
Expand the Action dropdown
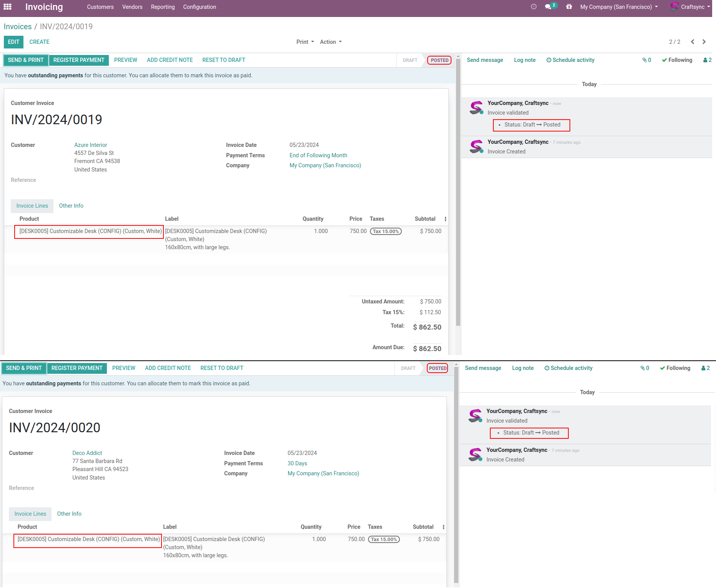(330, 42)
